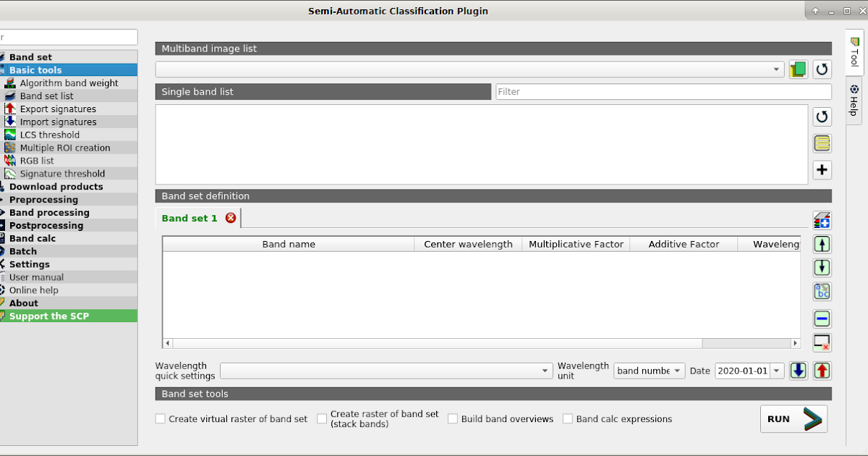Add a new band to the band set
This screenshot has width=868, height=456.
point(822,169)
